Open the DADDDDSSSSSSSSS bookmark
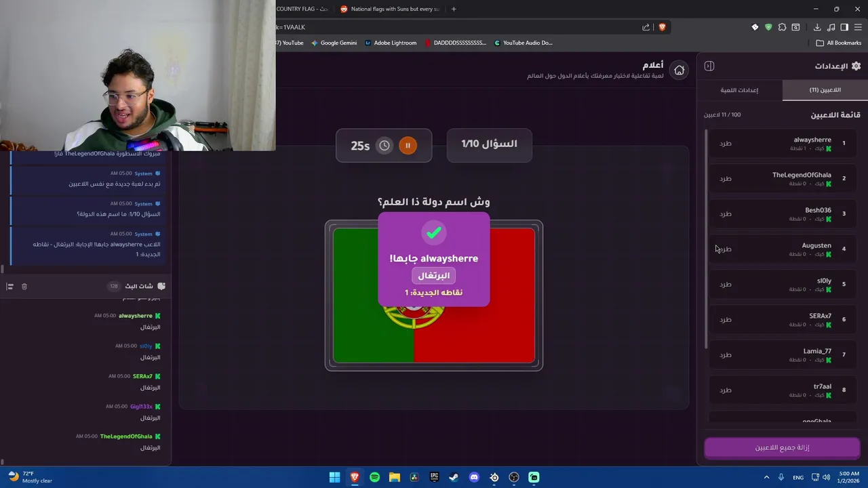The width and height of the screenshot is (868, 488). 456,43
